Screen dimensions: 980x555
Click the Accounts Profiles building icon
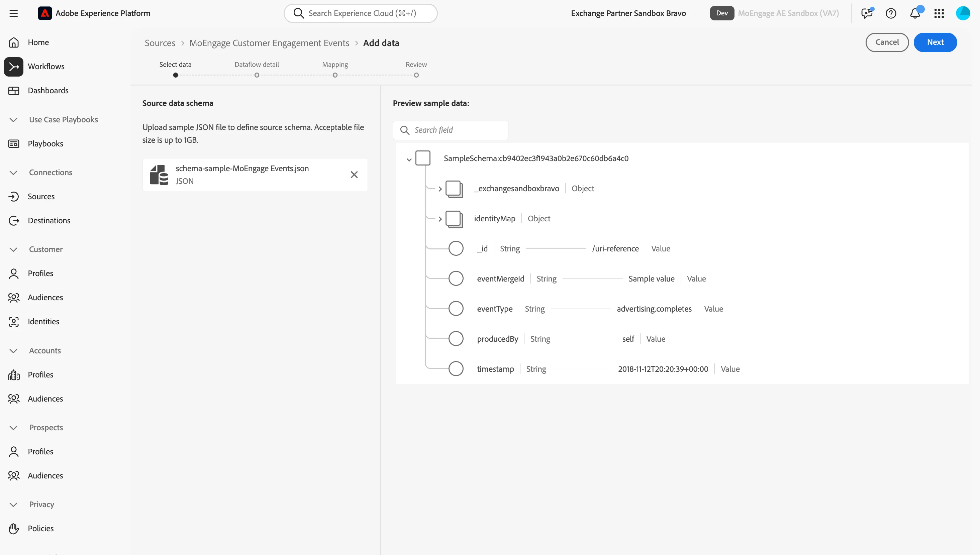tap(14, 375)
